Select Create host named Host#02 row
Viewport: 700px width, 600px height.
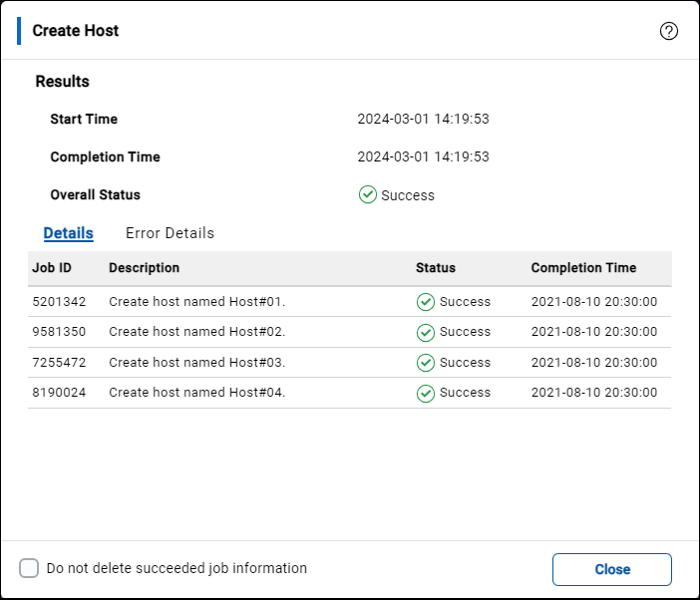[196, 332]
